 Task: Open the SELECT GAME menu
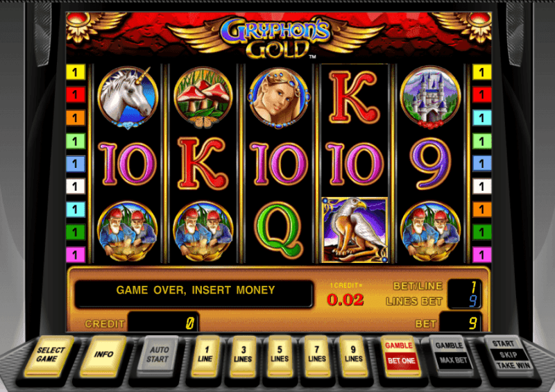pyautogui.click(x=49, y=356)
